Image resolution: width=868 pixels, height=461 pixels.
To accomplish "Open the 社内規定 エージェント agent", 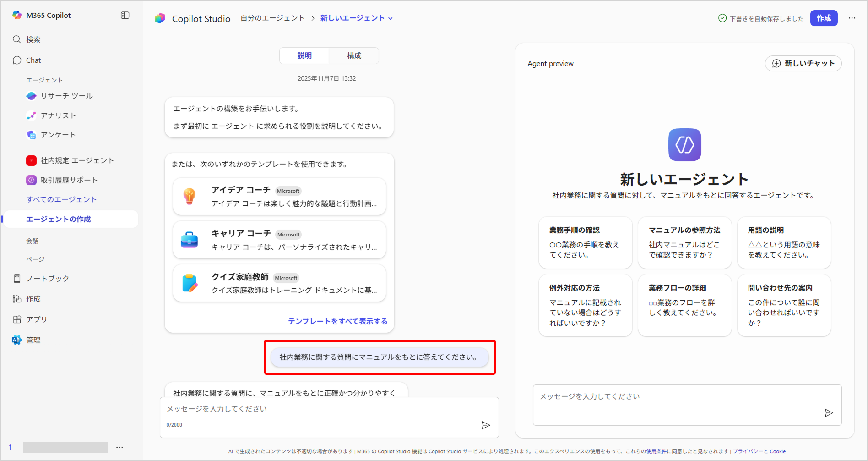I will click(77, 160).
